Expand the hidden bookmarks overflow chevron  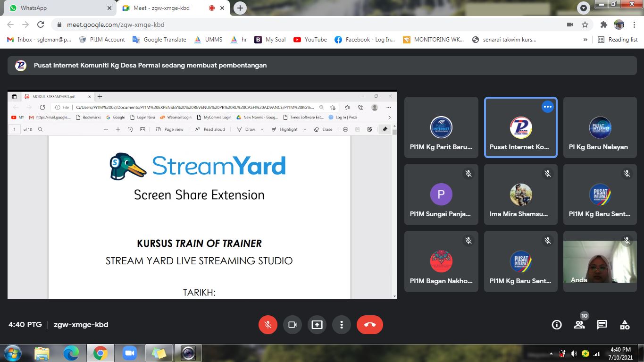585,40
